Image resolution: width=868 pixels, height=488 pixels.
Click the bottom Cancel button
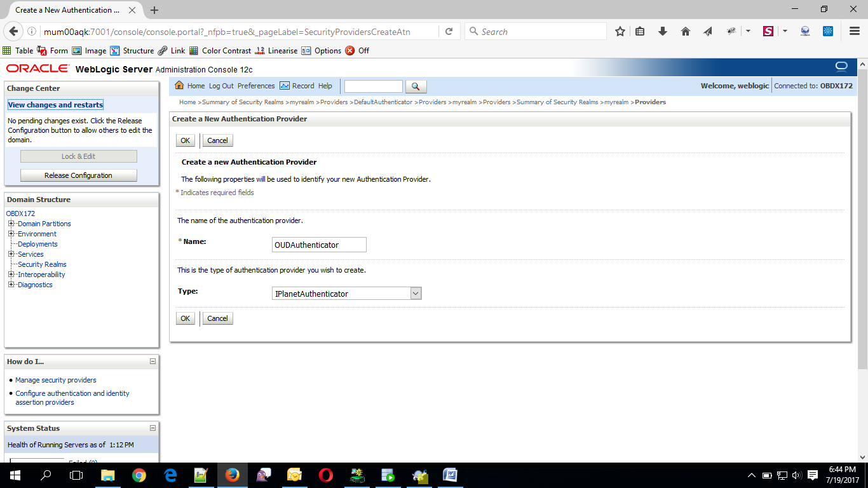[217, 318]
